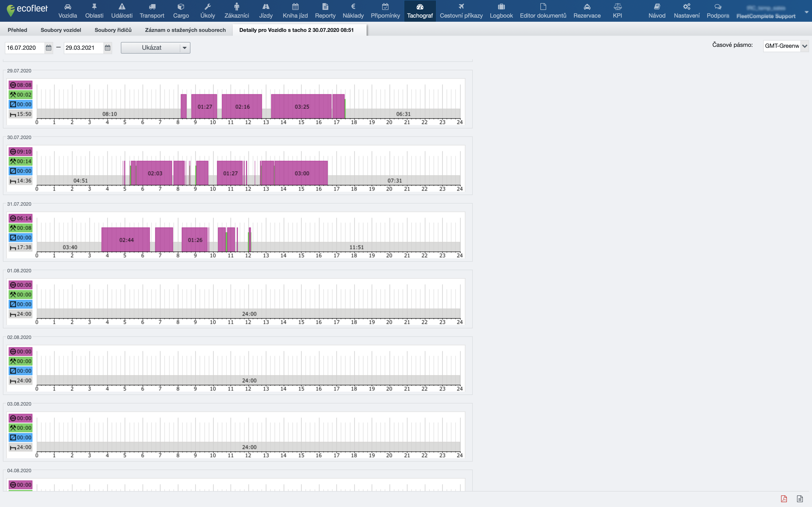Image resolution: width=812 pixels, height=507 pixels.
Task: Open end date calendar picker
Action: (107, 48)
